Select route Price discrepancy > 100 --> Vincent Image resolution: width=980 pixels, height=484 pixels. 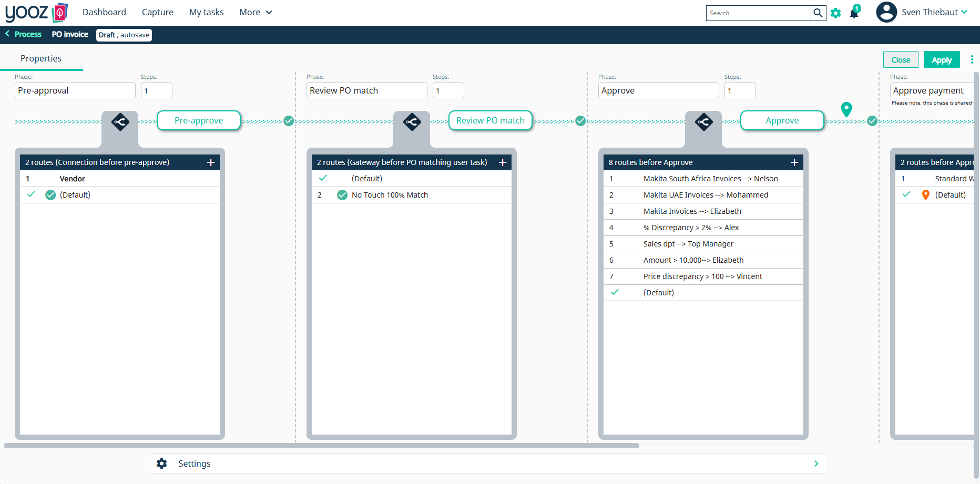(703, 276)
